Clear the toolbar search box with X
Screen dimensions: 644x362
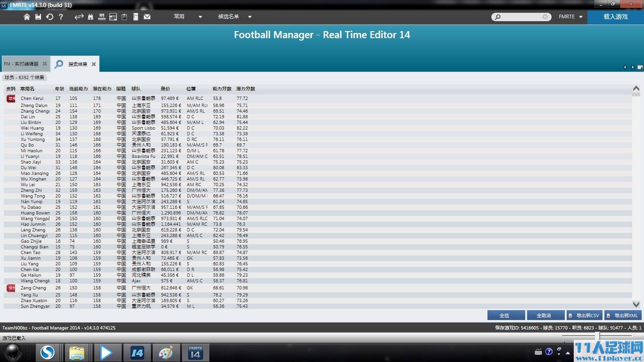click(x=545, y=17)
